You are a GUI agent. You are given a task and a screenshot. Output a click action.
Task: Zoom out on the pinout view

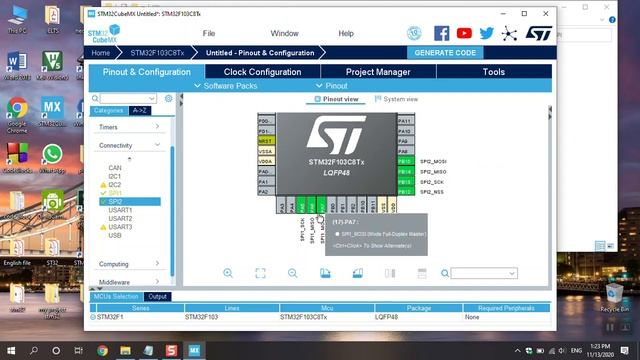[x=292, y=273]
